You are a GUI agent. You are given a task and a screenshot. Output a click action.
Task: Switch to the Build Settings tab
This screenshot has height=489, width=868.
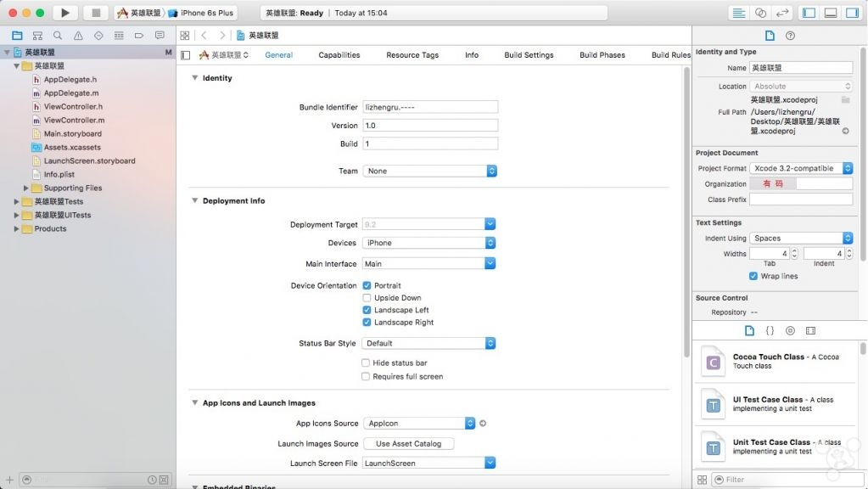529,55
